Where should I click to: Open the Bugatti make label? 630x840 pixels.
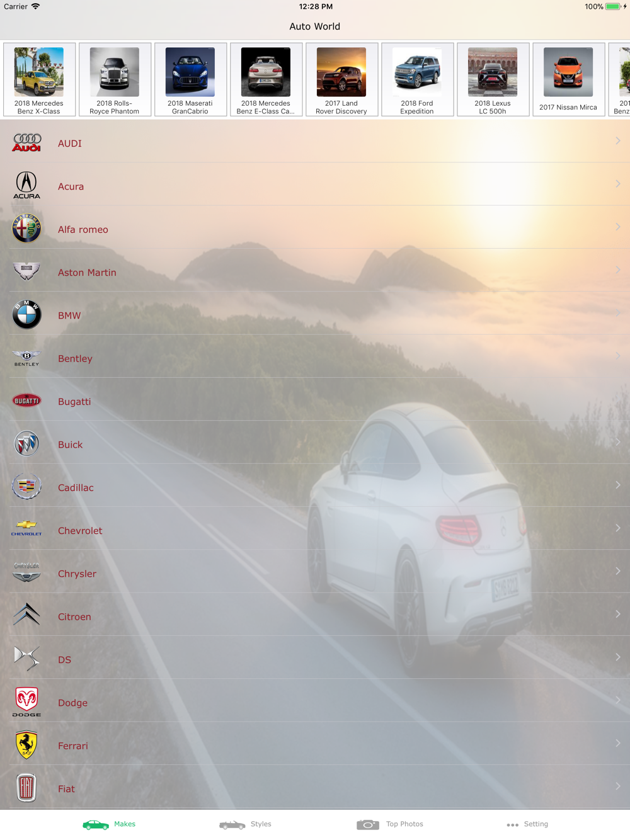[74, 402]
